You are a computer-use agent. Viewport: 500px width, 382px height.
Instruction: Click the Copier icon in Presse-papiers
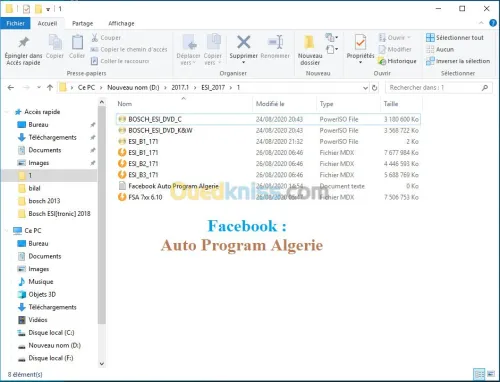(x=55, y=42)
